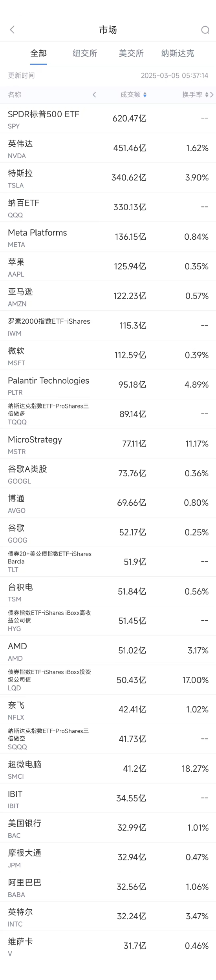Screen dimensions: 216x980
Task: Select the Palantir Technologies row
Action: 108,385
